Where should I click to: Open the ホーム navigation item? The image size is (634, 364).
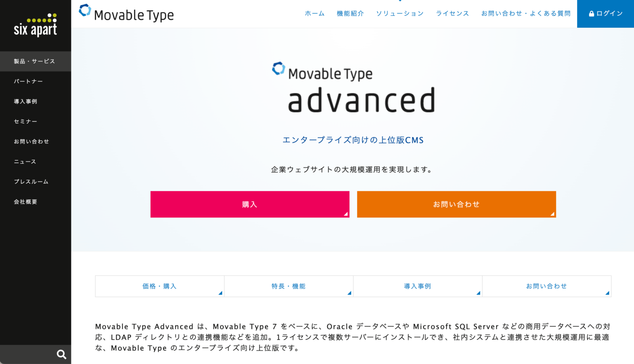point(315,13)
